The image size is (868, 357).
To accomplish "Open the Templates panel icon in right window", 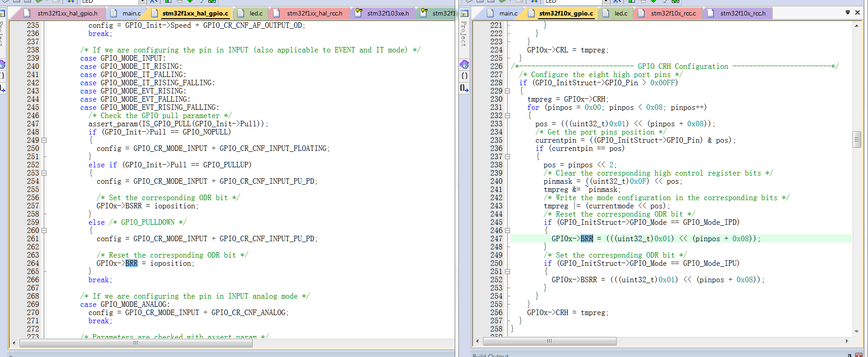I will pos(464,88).
